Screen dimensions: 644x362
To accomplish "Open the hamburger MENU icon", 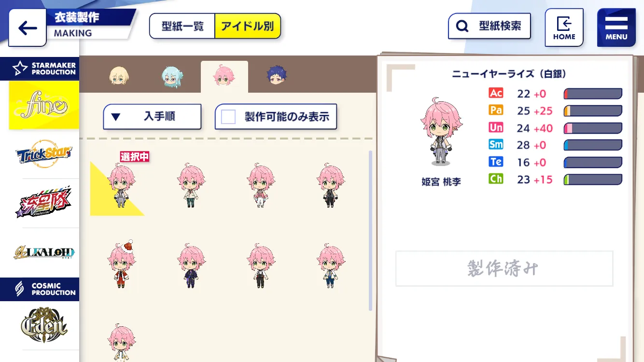I will pyautogui.click(x=616, y=28).
